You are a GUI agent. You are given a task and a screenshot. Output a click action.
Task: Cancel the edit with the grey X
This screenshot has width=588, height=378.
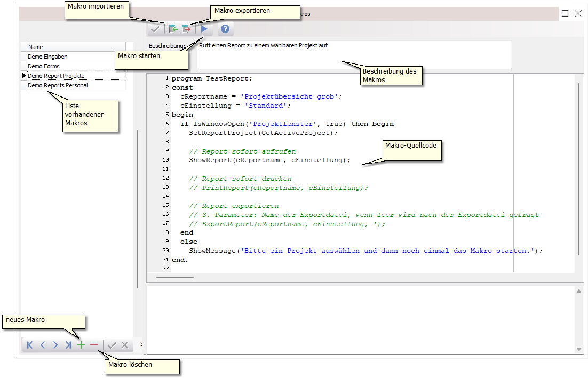point(125,345)
